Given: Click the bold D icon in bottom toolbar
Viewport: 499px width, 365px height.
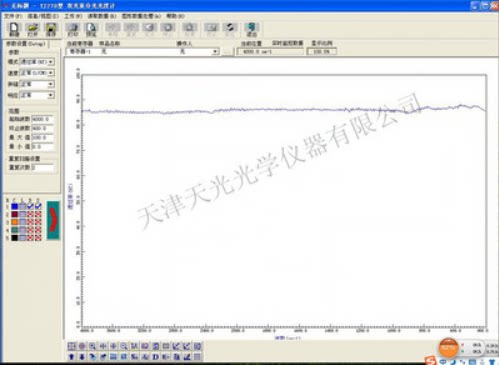Looking at the screenshot, I should (x=155, y=357).
